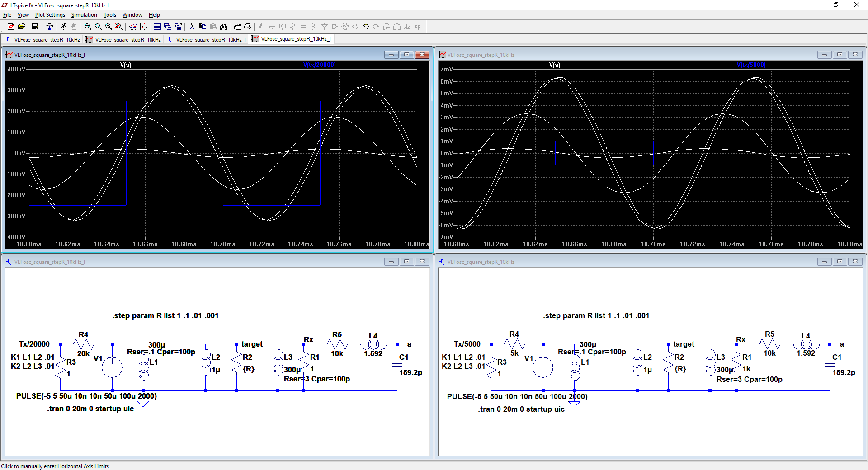
Task: Click the Undo arrow icon
Action: click(365, 27)
